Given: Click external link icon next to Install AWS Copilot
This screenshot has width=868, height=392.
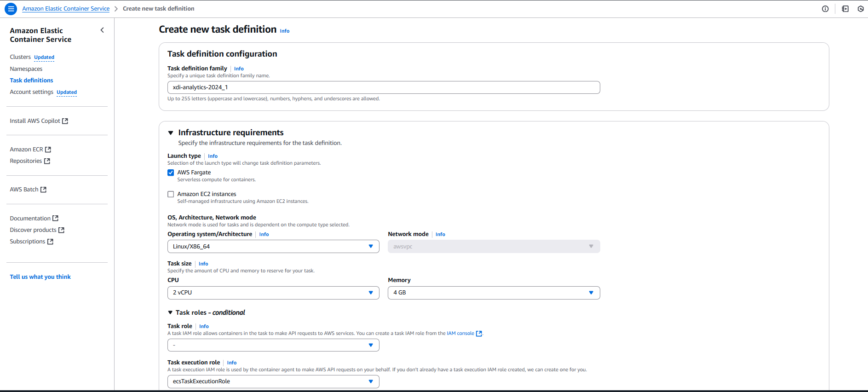Looking at the screenshot, I should click(65, 121).
